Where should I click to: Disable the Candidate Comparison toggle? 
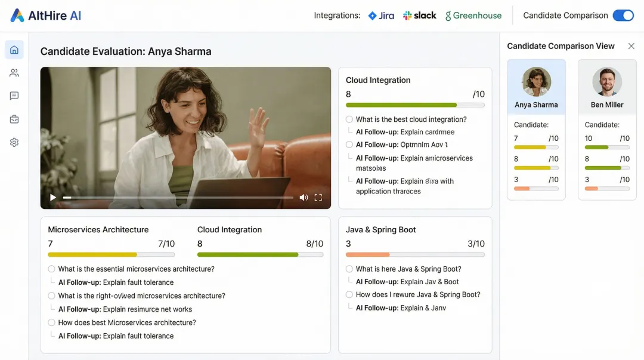622,15
